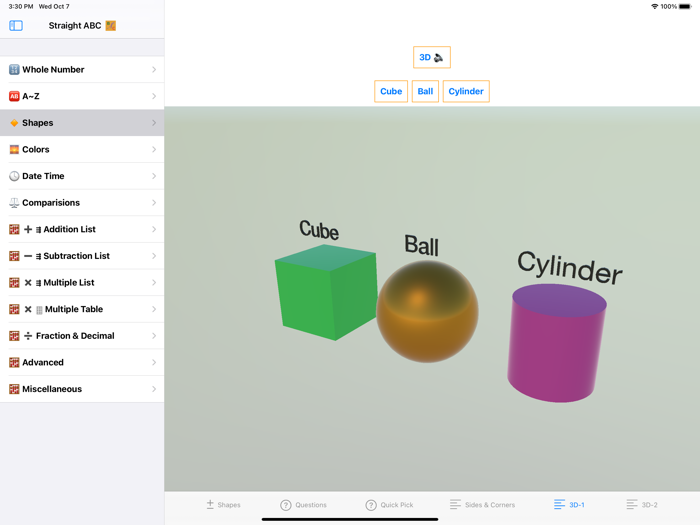This screenshot has width=700, height=525.
Task: Click the Straight ABC title icon
Action: pyautogui.click(x=111, y=25)
